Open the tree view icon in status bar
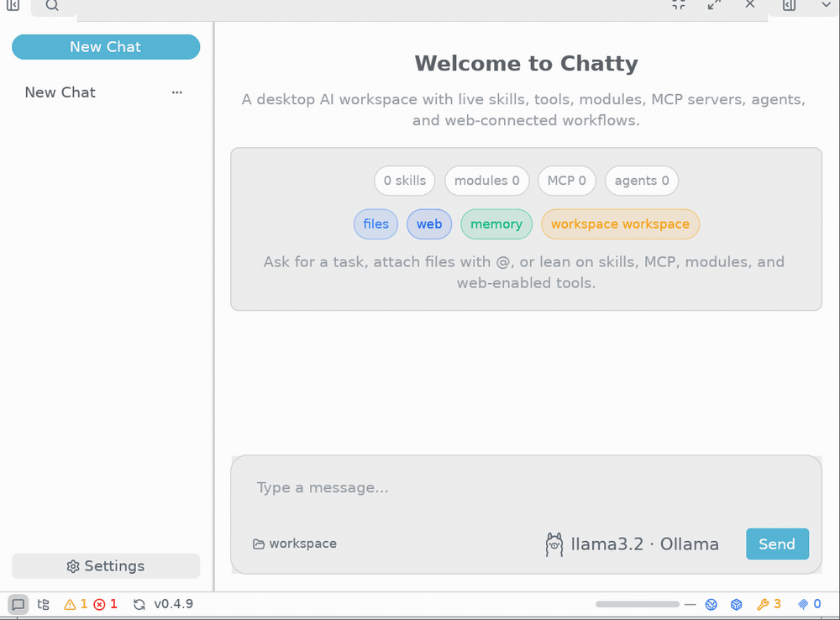 tap(44, 605)
